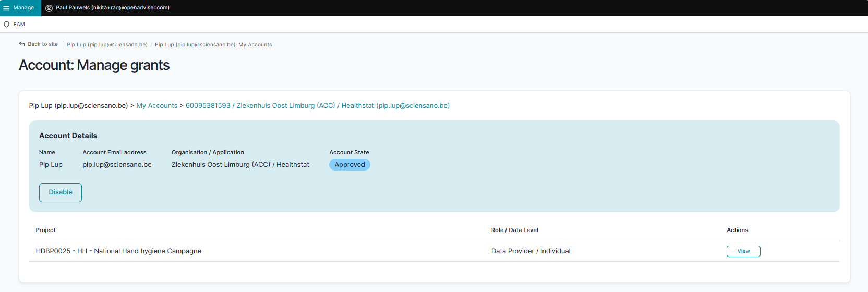This screenshot has width=868, height=292.
Task: Open the hamburger menu icon beside Manage
Action: click(x=6, y=8)
